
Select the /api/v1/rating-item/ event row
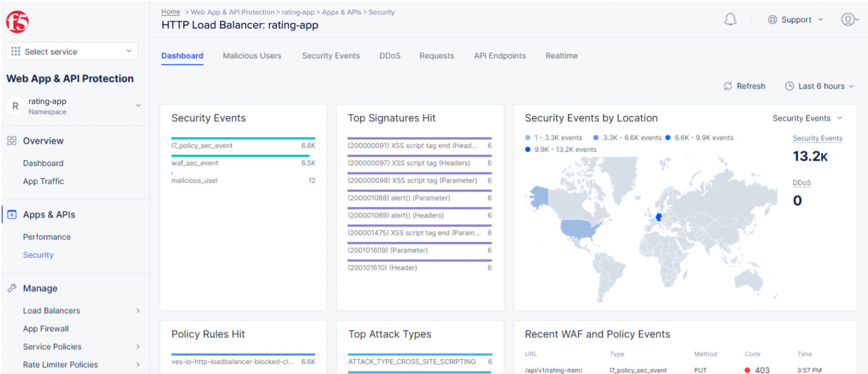[553, 370]
